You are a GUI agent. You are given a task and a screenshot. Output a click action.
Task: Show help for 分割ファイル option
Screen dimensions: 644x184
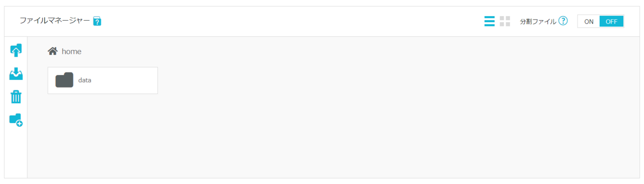pos(563,21)
